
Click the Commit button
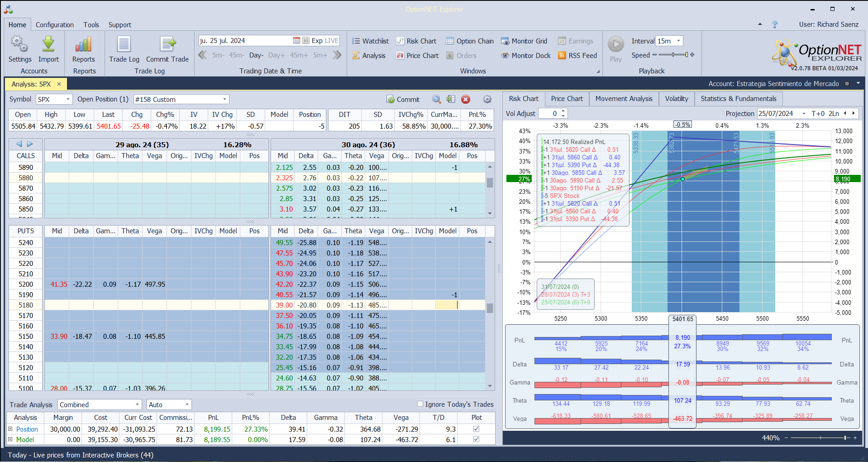pyautogui.click(x=403, y=100)
